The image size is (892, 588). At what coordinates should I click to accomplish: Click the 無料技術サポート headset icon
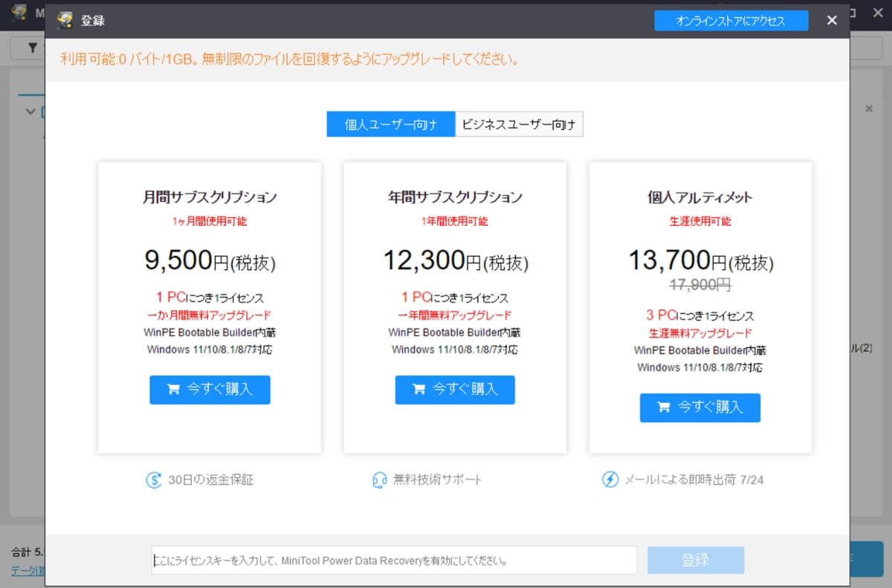(380, 480)
